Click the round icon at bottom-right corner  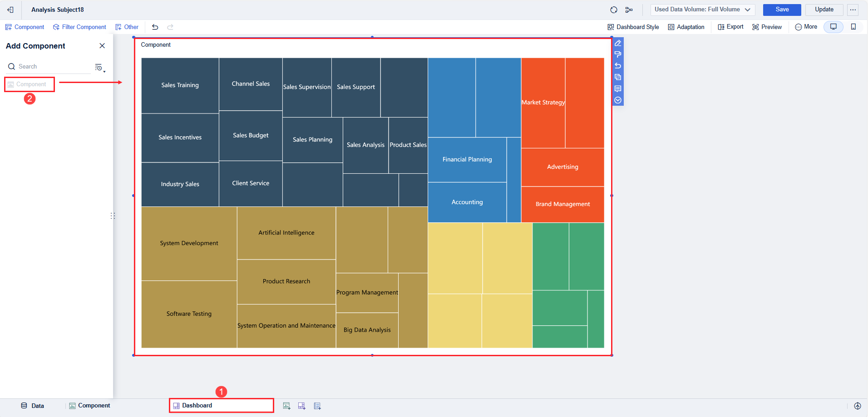(x=858, y=406)
